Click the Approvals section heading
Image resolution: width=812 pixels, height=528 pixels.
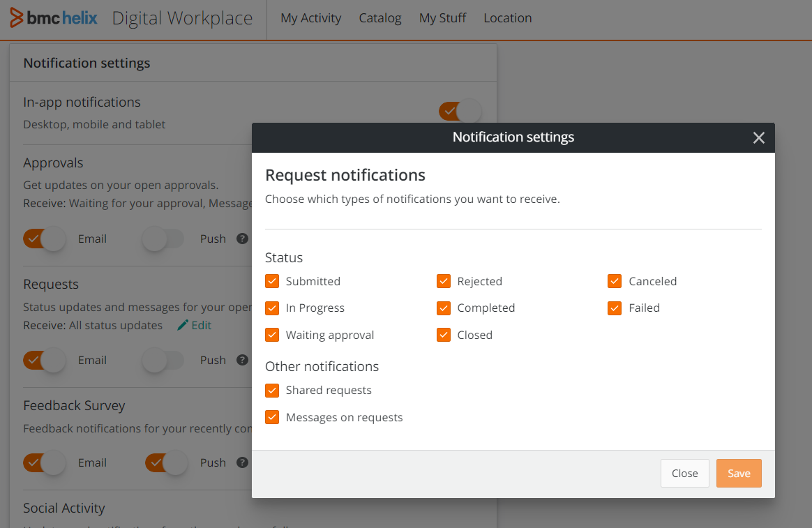click(x=53, y=163)
